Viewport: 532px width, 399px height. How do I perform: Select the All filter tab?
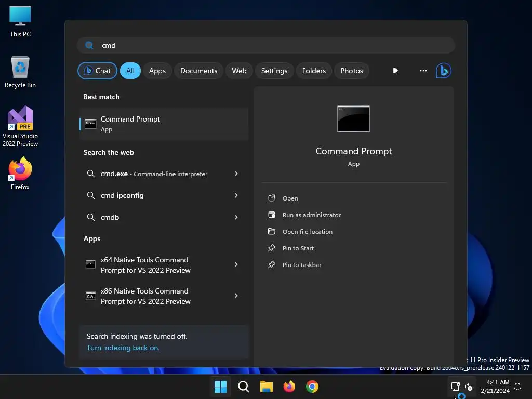click(130, 71)
